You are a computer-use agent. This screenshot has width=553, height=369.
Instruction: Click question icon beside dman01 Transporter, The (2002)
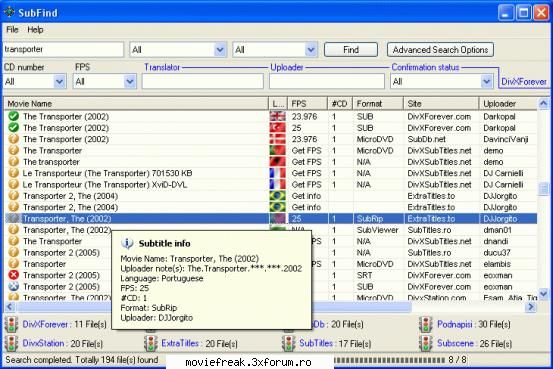click(13, 230)
